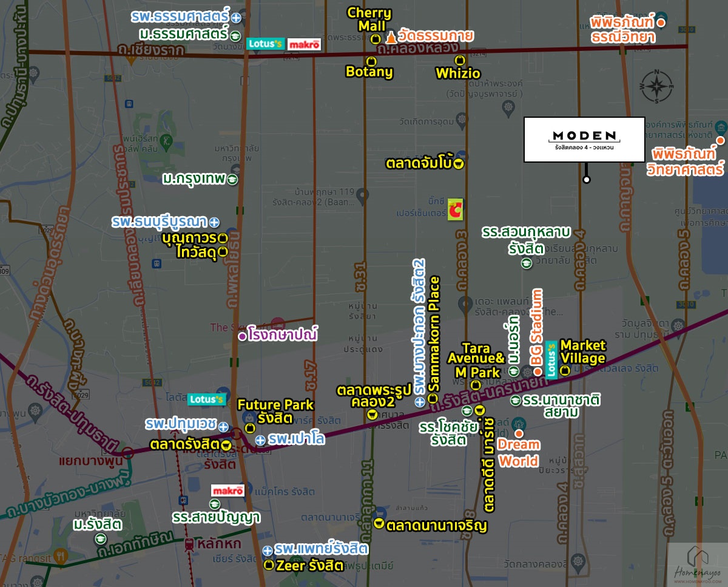Select the hospital marker beside รพ.แพทย์รังสิต
The height and width of the screenshot is (587, 728).
(268, 551)
